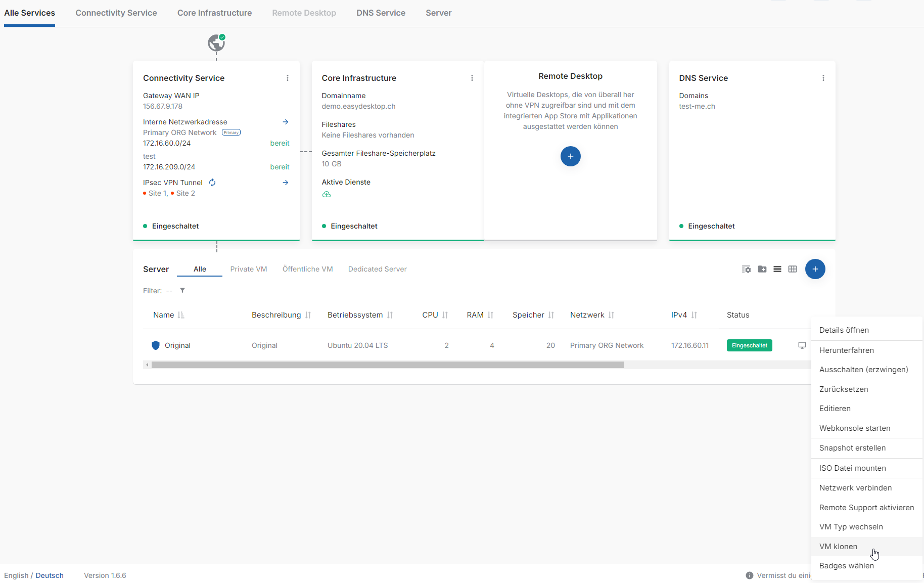
Task: Click the globe internet gateway icon
Action: point(216,43)
